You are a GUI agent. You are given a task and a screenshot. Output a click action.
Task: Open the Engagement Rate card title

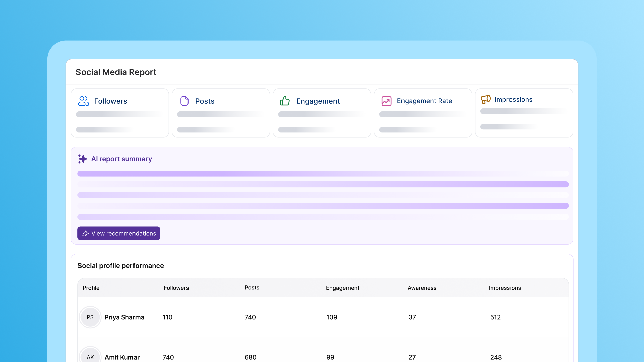tap(424, 101)
